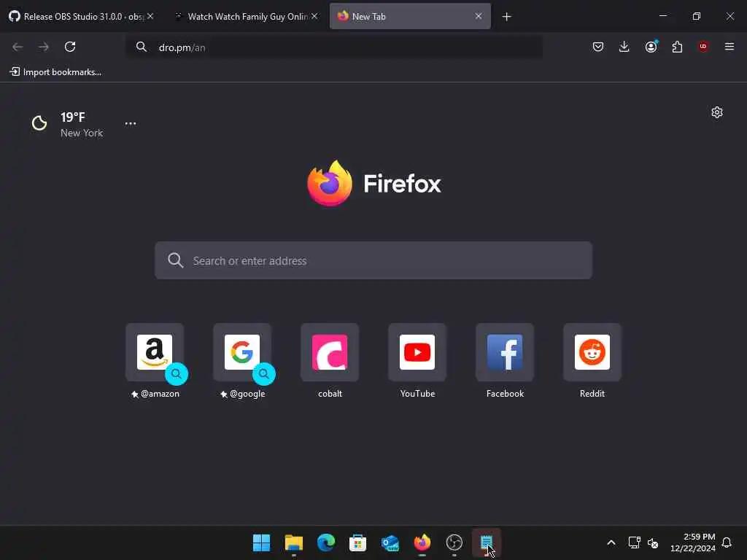Viewport: 747px width, 560px height.
Task: Open the Notepad taskbar app
Action: pos(487,542)
